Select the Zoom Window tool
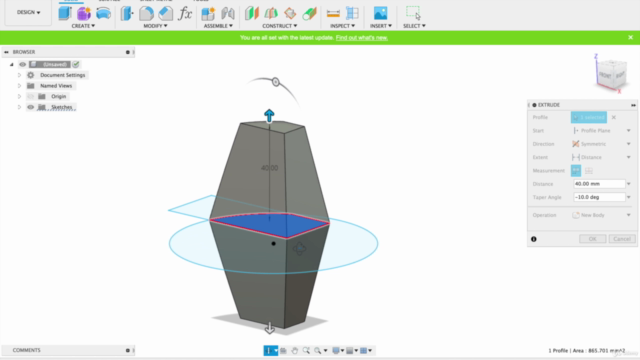 tap(306, 350)
